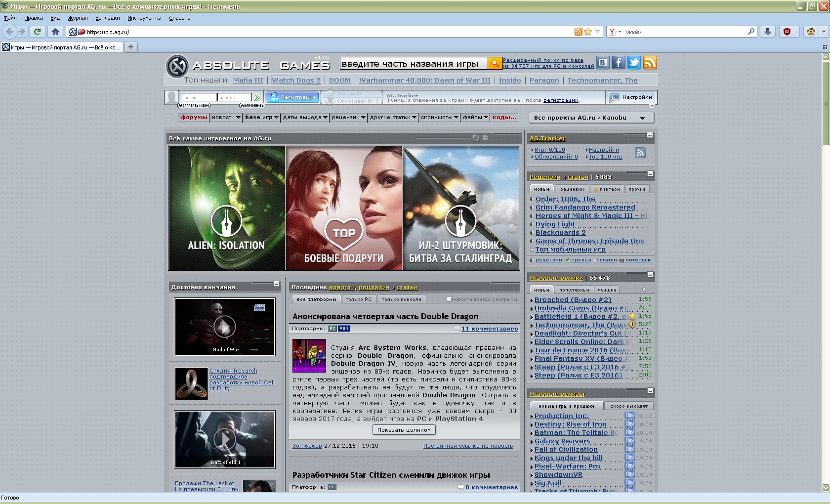The height and width of the screenshot is (504, 830).
Task: Open the browser Downloads arrow icon
Action: (767, 32)
